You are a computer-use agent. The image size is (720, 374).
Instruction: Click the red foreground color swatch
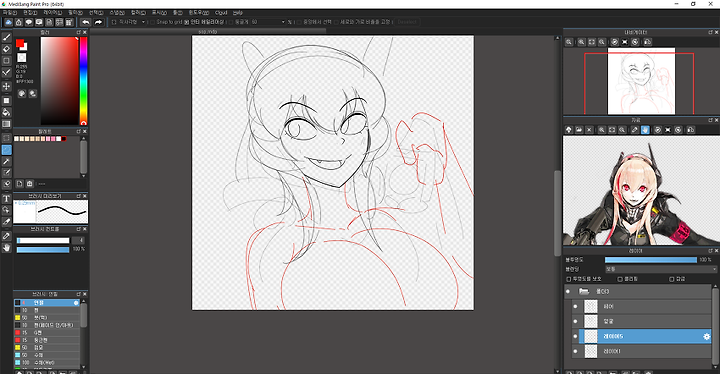(20, 43)
